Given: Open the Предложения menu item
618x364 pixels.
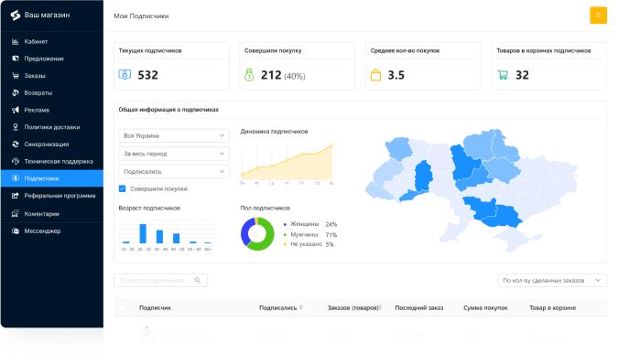Looking at the screenshot, I should point(44,59).
